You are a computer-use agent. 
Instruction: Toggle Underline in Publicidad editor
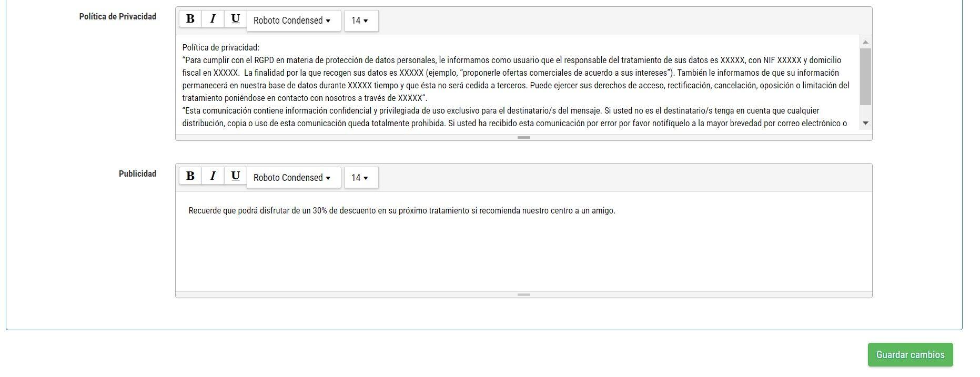tap(236, 176)
